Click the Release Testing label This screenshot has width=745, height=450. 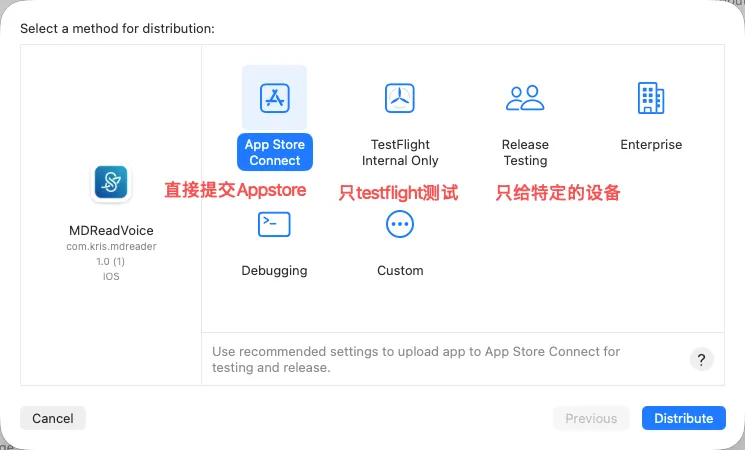pyautogui.click(x=525, y=152)
